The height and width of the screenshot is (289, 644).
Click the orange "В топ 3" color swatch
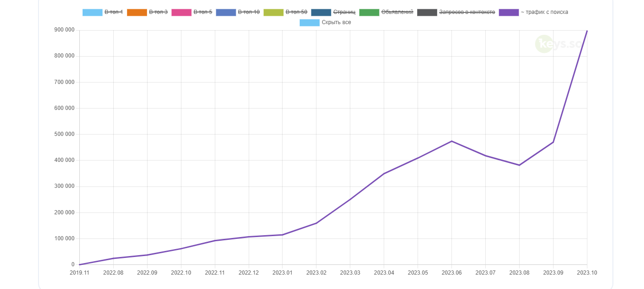click(137, 12)
